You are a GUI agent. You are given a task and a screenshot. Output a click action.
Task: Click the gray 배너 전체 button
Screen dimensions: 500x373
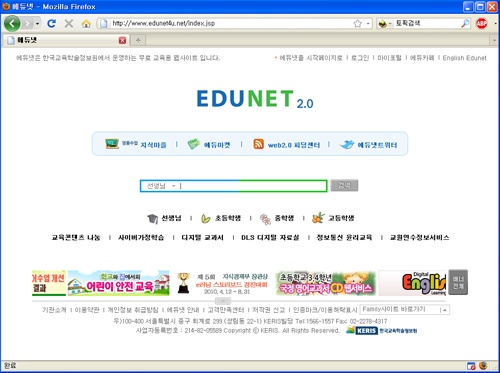458,282
